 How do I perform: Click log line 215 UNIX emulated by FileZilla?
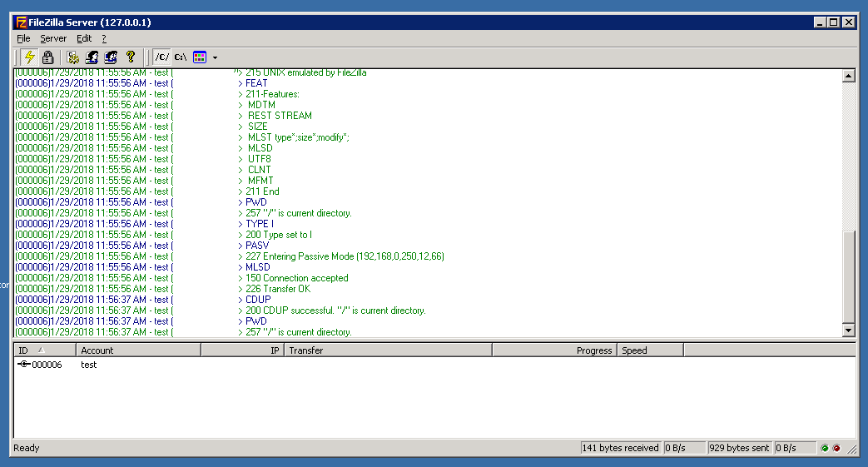click(x=306, y=73)
